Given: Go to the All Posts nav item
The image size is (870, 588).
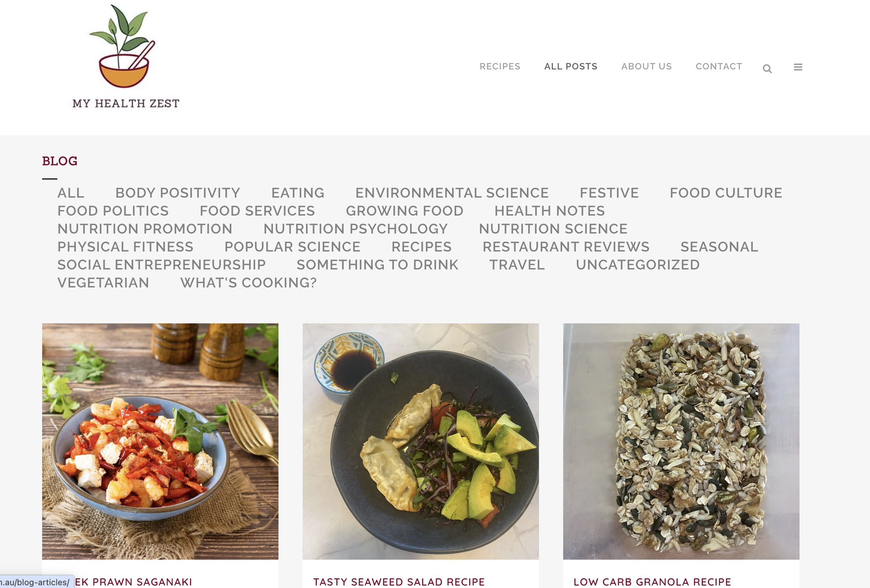Looking at the screenshot, I should (570, 66).
